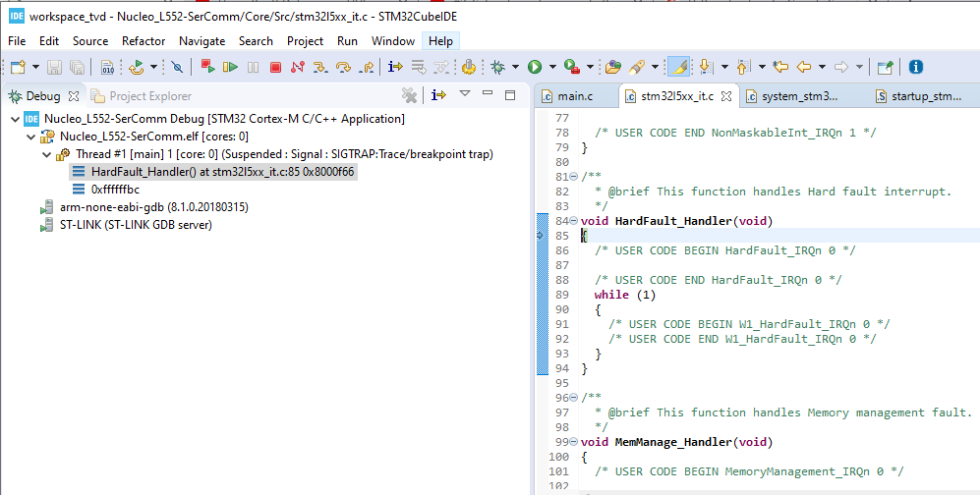
Task: Click the Last Edit Location icon
Action: 780,67
